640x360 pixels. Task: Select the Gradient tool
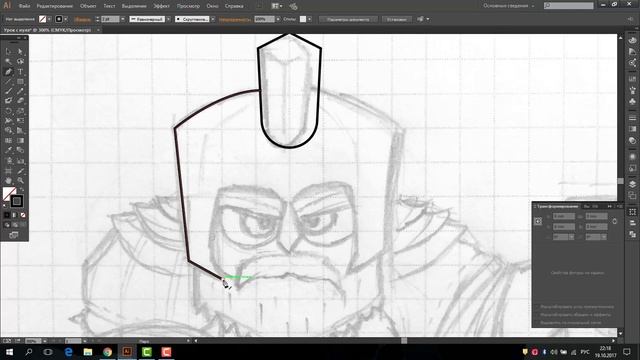click(20, 140)
